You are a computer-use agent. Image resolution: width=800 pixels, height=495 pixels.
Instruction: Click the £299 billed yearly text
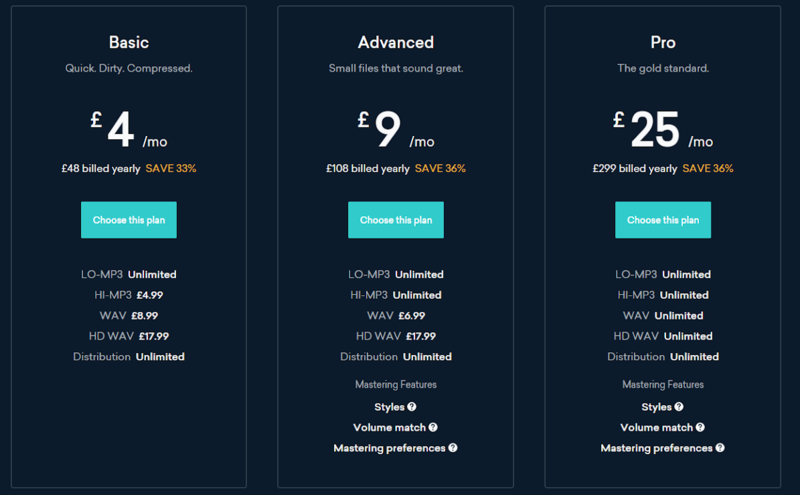634,168
